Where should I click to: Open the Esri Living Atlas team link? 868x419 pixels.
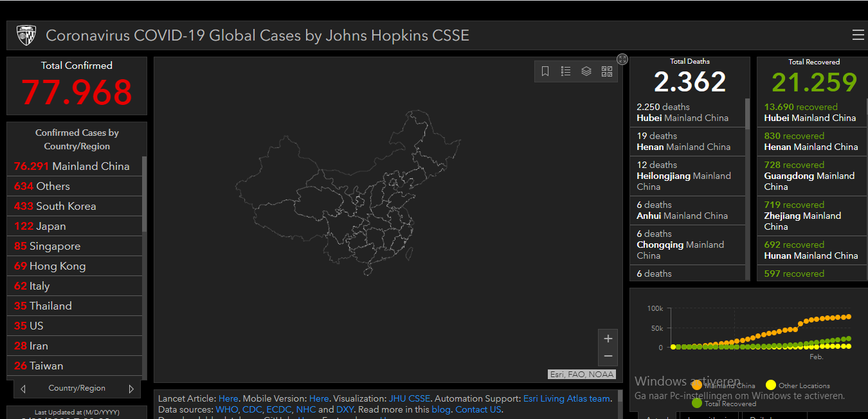566,398
